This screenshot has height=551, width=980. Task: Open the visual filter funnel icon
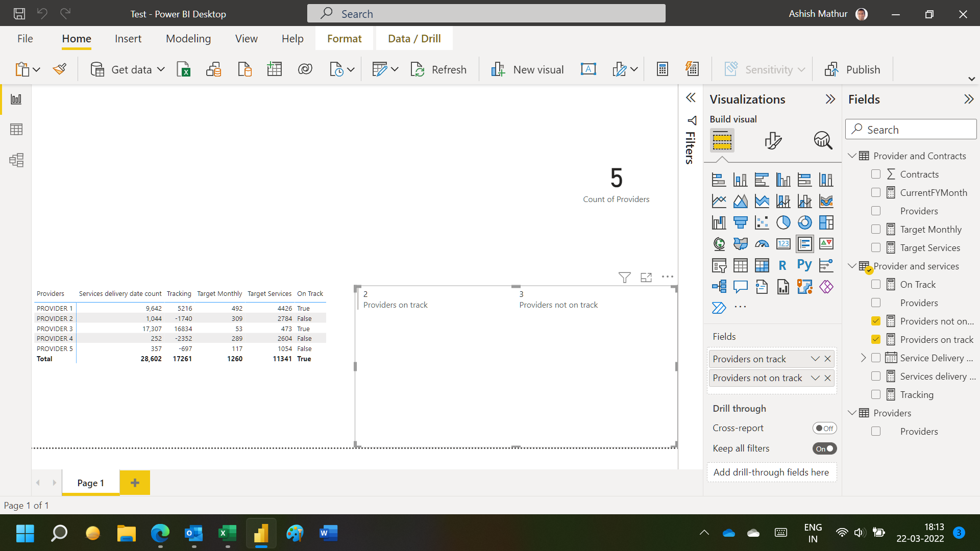click(624, 277)
